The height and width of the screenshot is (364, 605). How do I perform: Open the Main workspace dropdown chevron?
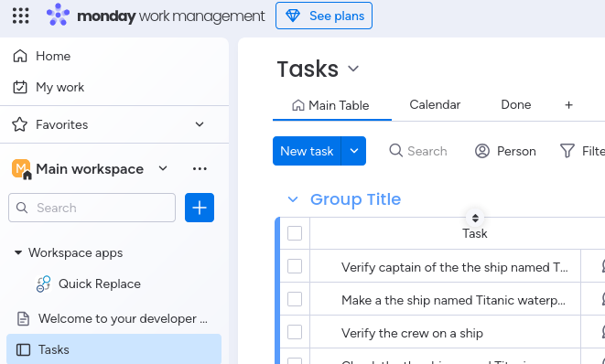(x=163, y=168)
